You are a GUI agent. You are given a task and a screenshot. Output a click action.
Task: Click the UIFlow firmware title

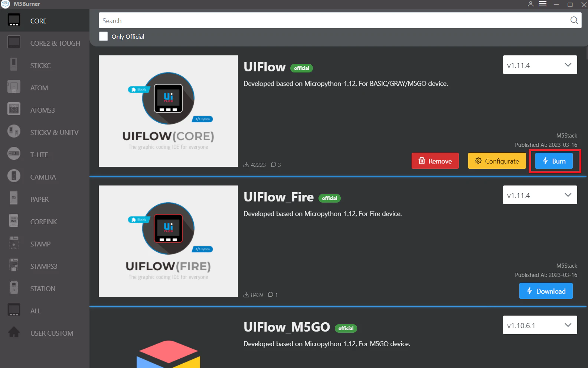pos(265,67)
